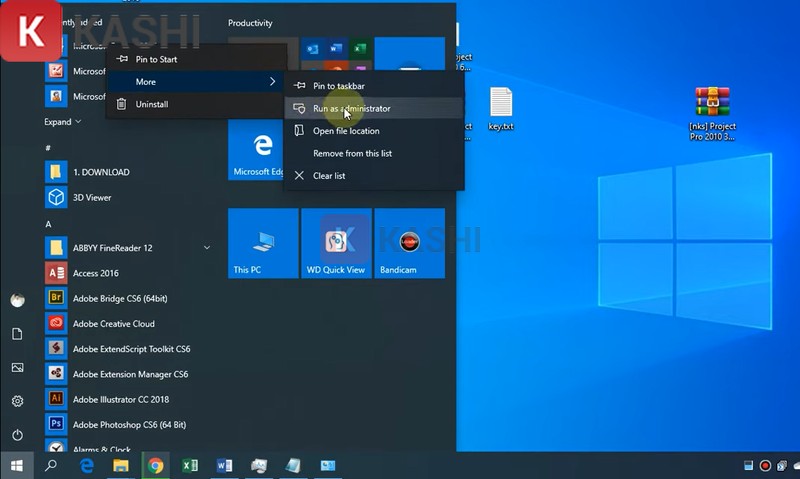Expand the recently added list
Screen dimensions: 800x479
tap(63, 122)
